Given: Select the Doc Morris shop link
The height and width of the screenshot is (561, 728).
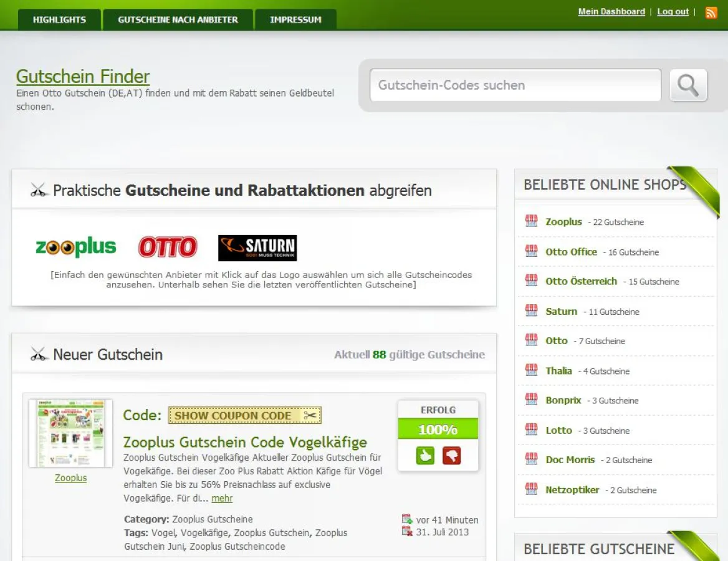Looking at the screenshot, I should pos(568,460).
